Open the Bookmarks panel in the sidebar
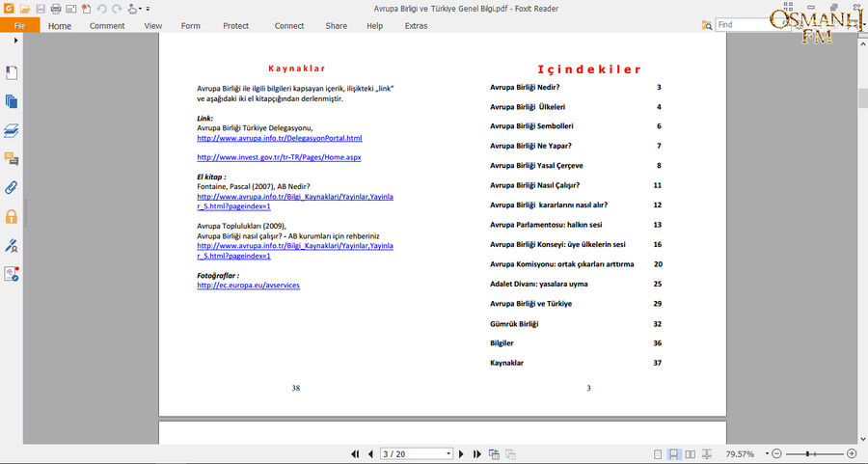868x464 pixels. click(x=11, y=72)
